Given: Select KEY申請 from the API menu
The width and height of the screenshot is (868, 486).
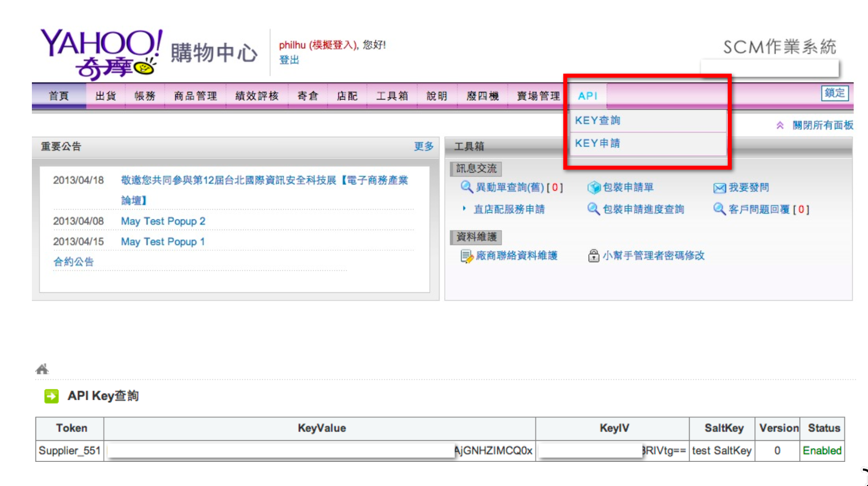Looking at the screenshot, I should [x=598, y=143].
